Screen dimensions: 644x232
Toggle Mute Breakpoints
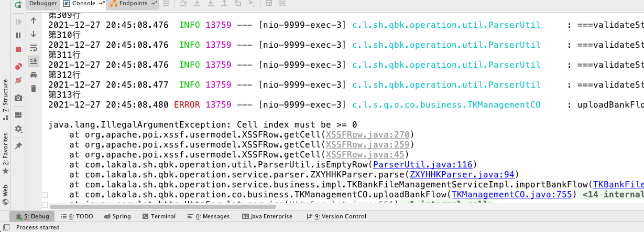pos(18,80)
